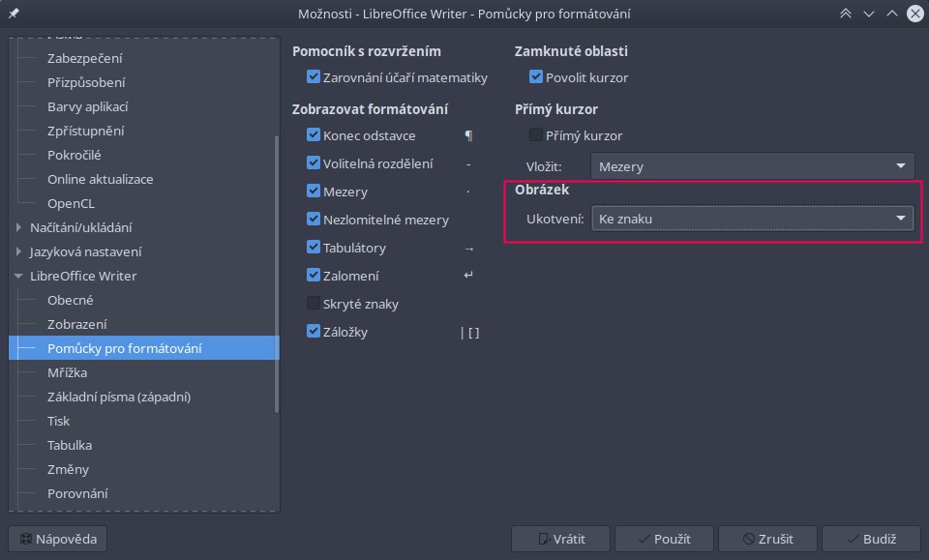Click the options tree vertical scrollbar
This screenshot has height=560, width=929.
pos(277,274)
